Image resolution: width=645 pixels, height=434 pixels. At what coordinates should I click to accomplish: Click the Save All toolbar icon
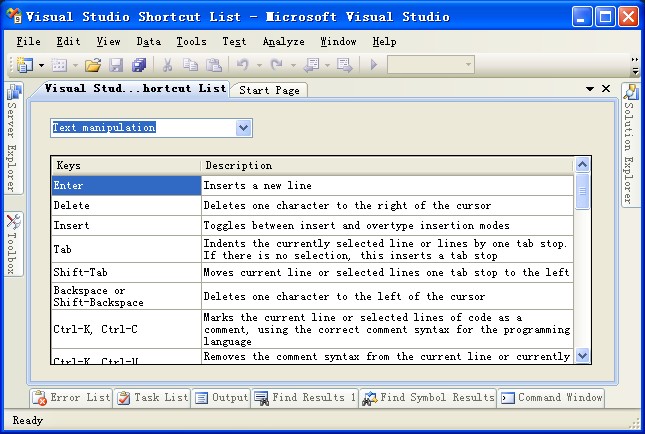[x=139, y=65]
